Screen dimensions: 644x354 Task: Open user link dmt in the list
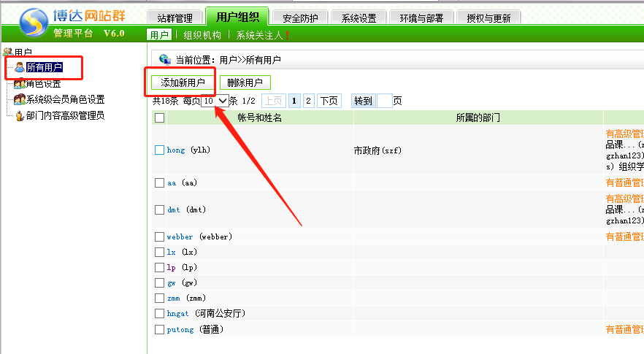pyautogui.click(x=174, y=210)
